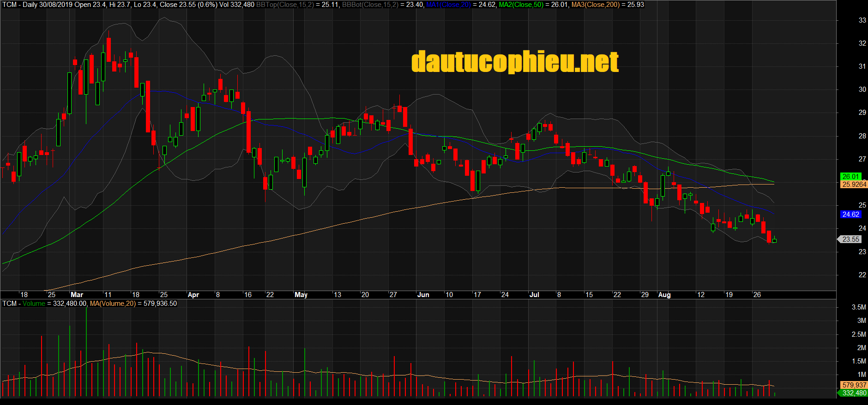Click the green 26.01 MA2 price tag

pos(850,177)
